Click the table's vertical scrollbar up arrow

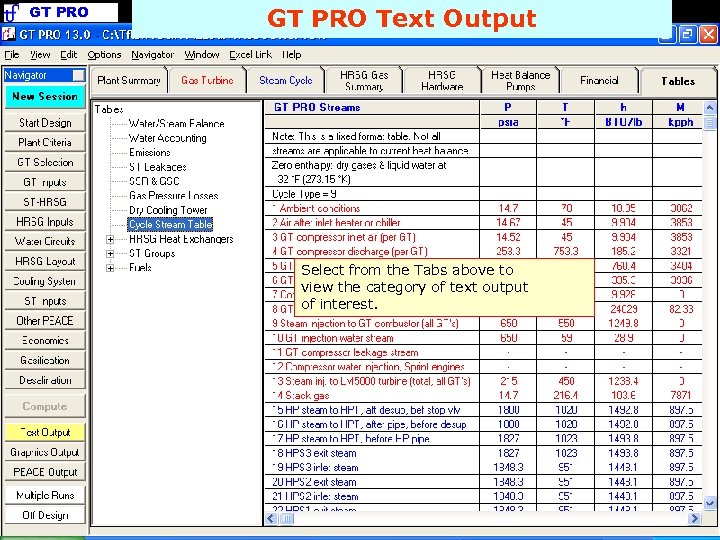pos(709,108)
